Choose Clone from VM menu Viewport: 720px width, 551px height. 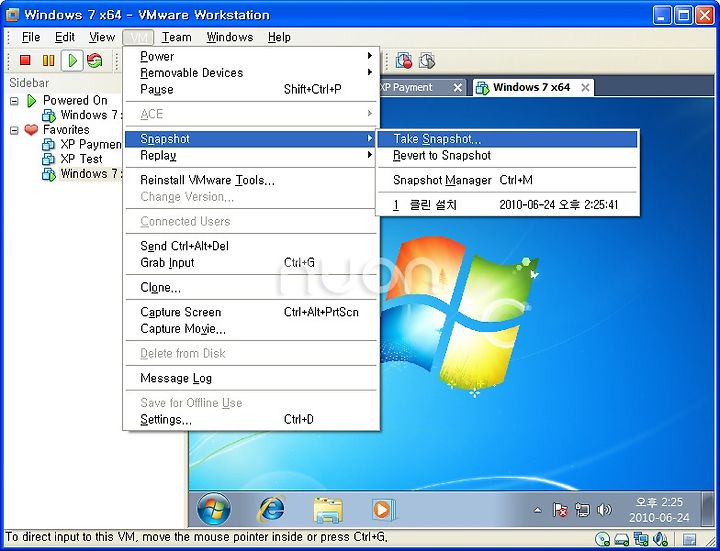pos(251,287)
